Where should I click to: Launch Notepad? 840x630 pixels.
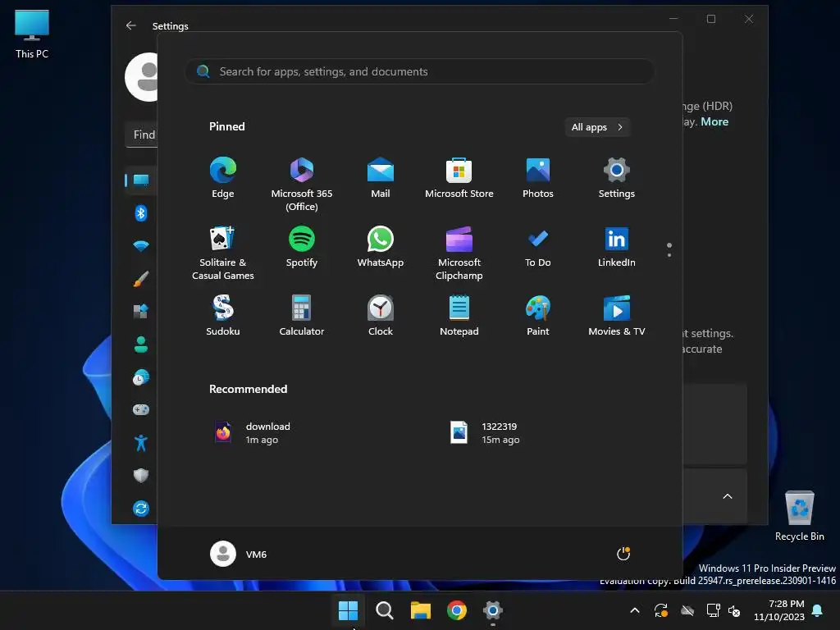pos(459,316)
